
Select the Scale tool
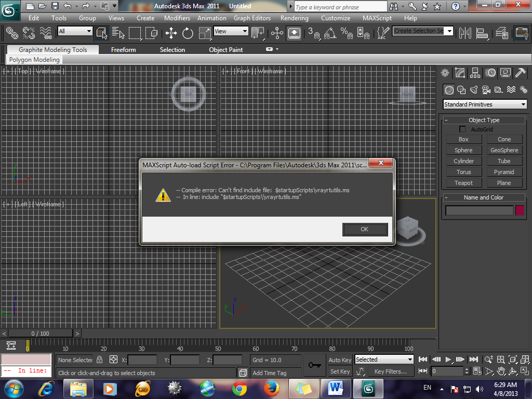click(204, 33)
